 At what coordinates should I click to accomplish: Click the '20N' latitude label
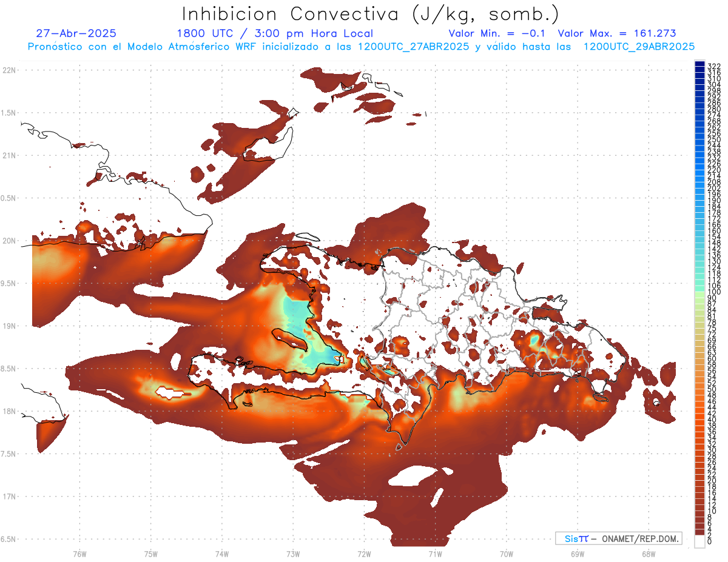9,241
